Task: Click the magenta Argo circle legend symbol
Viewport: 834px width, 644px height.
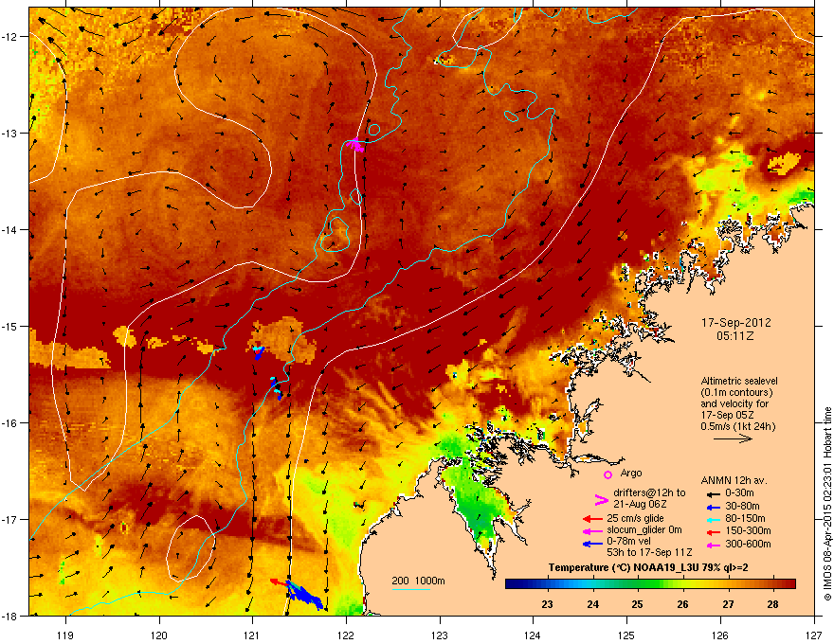Action: (x=607, y=474)
